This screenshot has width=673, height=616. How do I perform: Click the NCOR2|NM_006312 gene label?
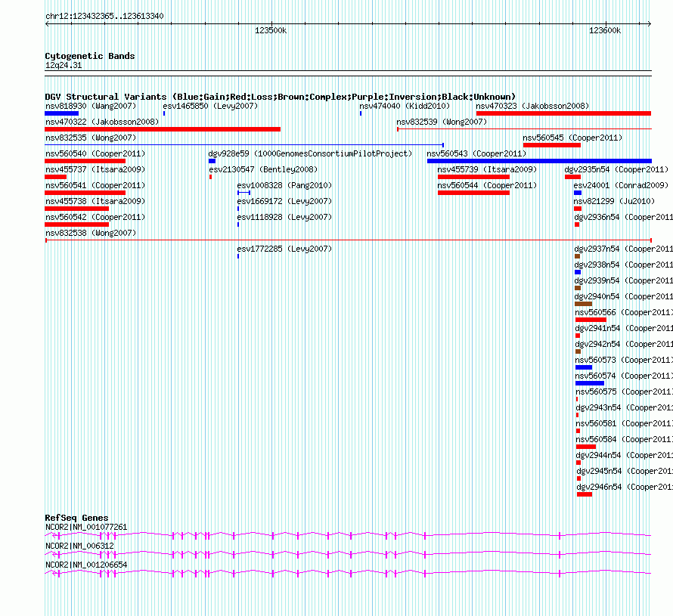click(x=79, y=546)
